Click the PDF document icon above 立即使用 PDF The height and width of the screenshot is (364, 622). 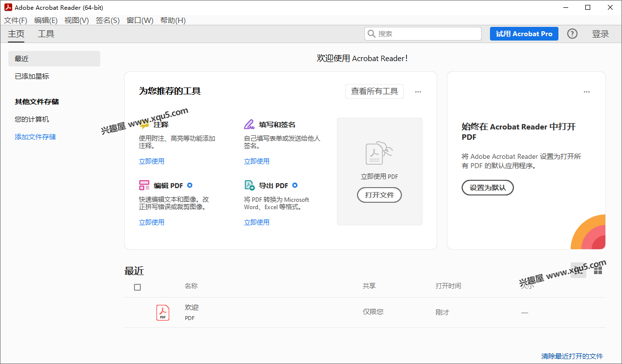tap(379, 153)
